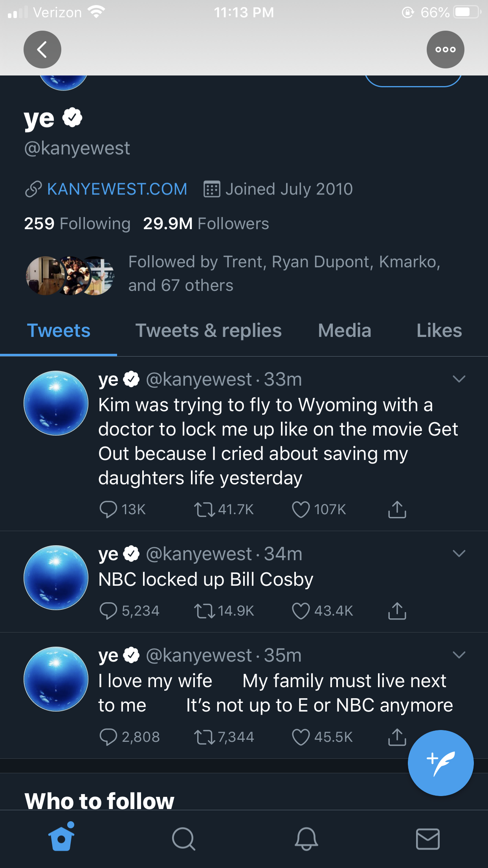Expand the chevron on the 33m tweet
The width and height of the screenshot is (488, 868).
pyautogui.click(x=459, y=379)
